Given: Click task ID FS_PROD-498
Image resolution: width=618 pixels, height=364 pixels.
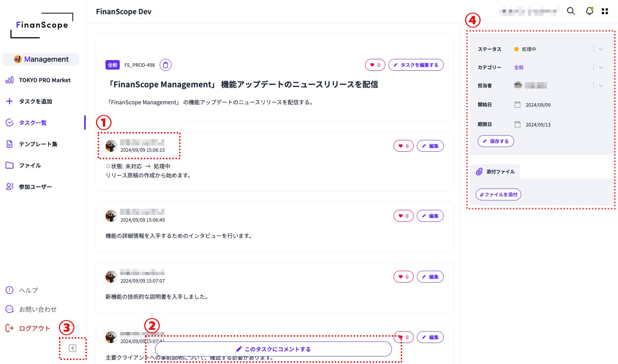Looking at the screenshot, I should pyautogui.click(x=139, y=65).
